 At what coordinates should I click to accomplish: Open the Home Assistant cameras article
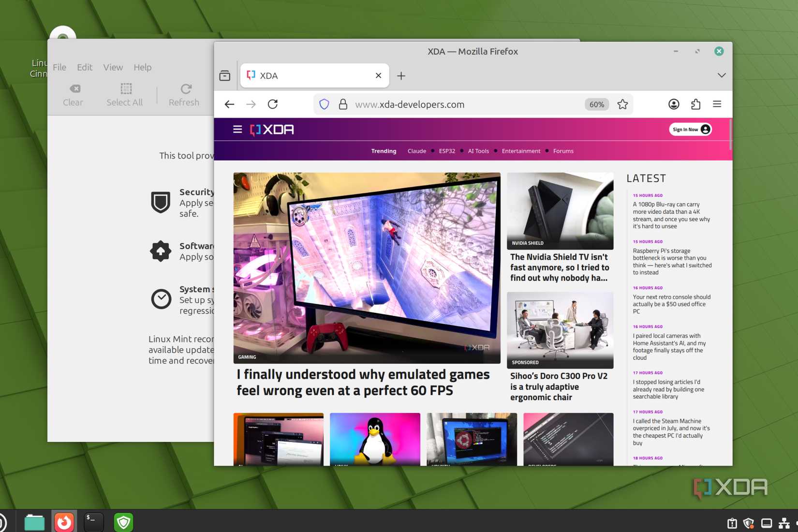tap(669, 347)
